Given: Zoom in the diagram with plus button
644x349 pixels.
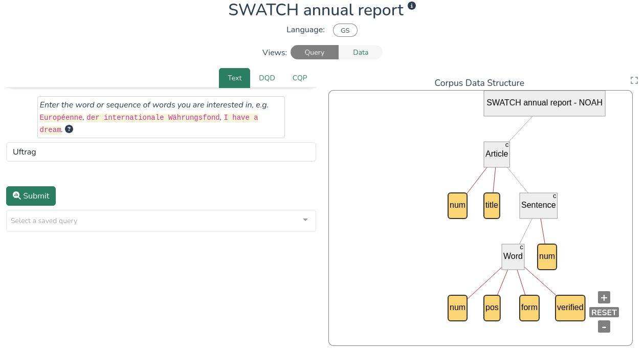Looking at the screenshot, I should (604, 298).
